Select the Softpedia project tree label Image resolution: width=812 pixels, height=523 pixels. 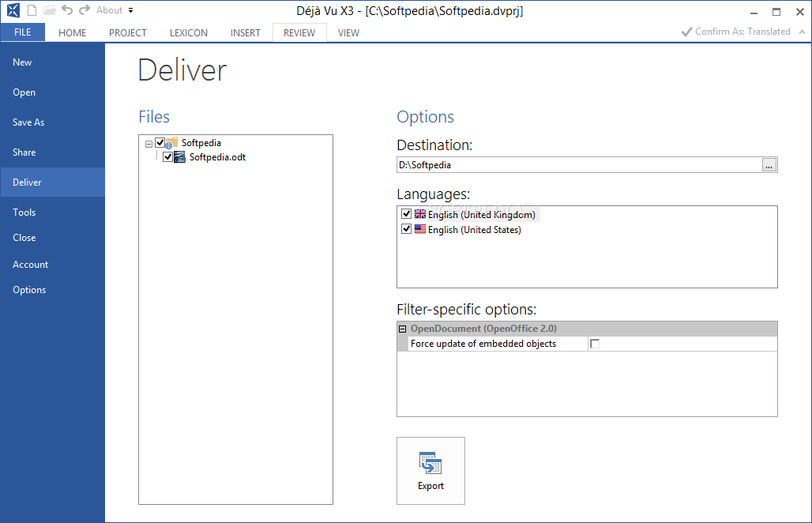click(x=201, y=142)
